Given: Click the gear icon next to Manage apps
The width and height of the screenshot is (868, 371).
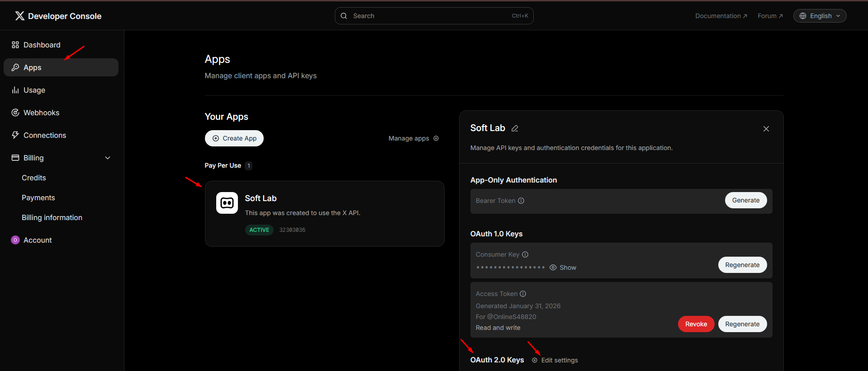Looking at the screenshot, I should pyautogui.click(x=436, y=138).
